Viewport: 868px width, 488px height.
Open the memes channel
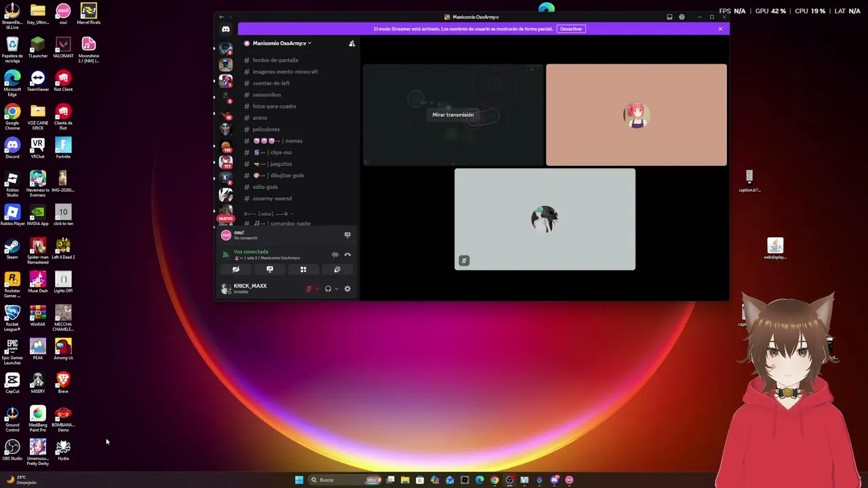278,141
